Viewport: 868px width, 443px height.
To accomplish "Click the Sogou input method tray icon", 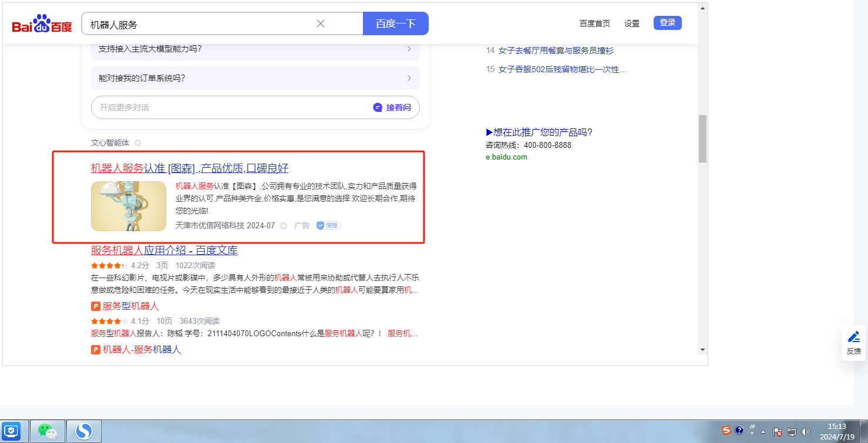I will tap(726, 430).
